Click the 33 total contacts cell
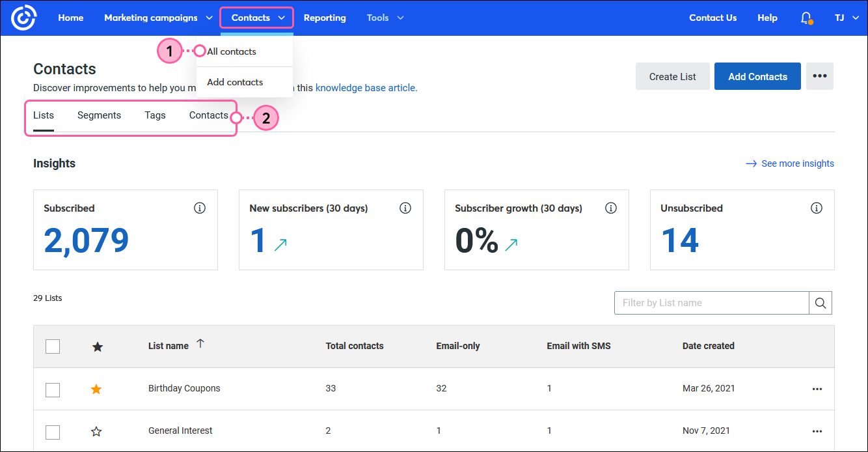The width and height of the screenshot is (868, 452). point(331,388)
